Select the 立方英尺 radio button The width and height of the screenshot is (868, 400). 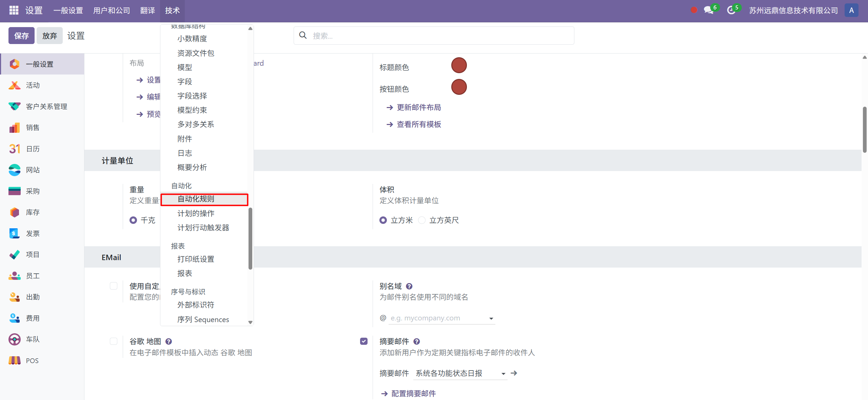click(422, 220)
